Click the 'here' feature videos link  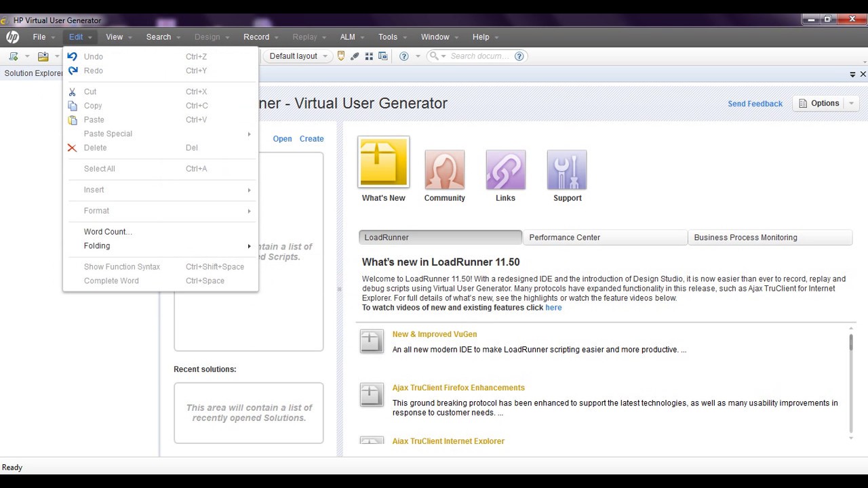click(x=553, y=308)
